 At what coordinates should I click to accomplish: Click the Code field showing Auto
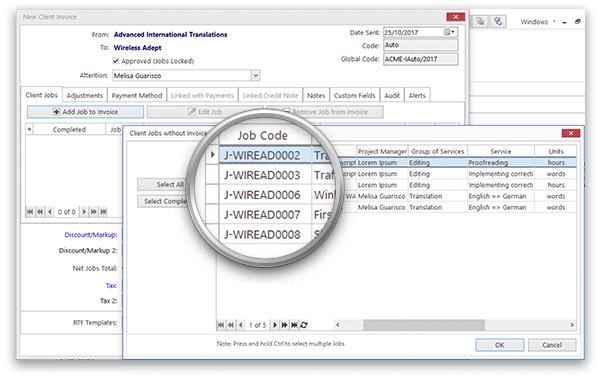pos(421,45)
